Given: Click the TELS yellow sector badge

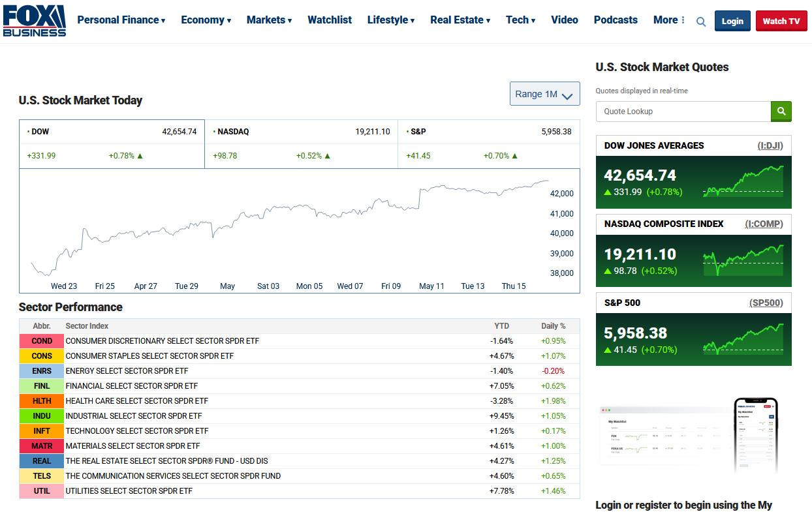Looking at the screenshot, I should (x=42, y=476).
